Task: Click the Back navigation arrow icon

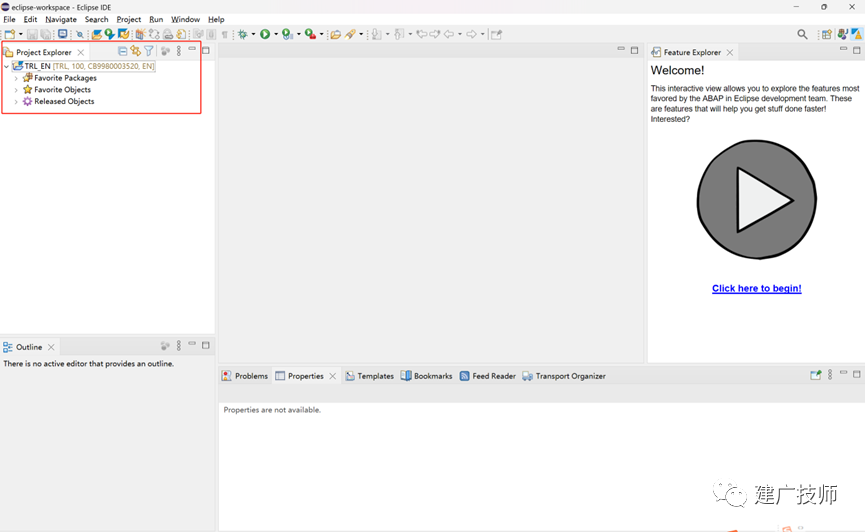Action: pos(449,34)
